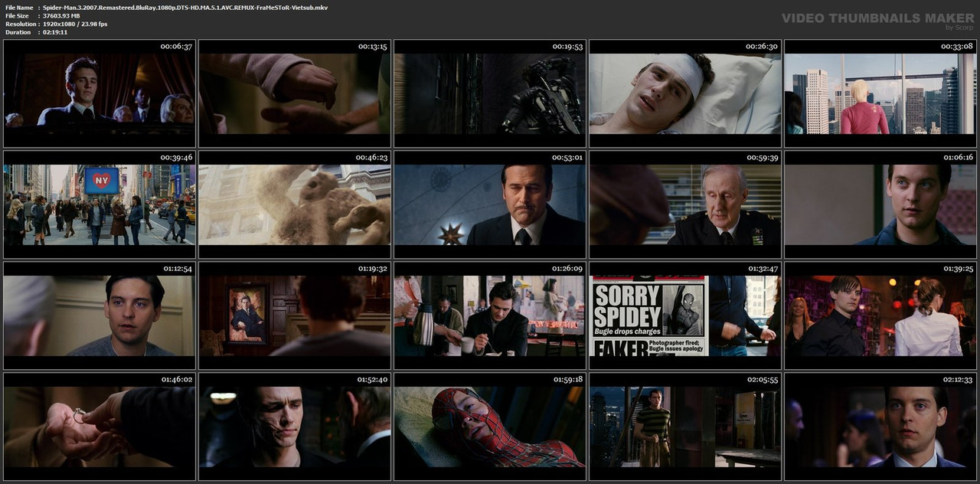Select the thumbnail at 01:52:40
Image resolution: width=980 pixels, height=484 pixels.
pyautogui.click(x=295, y=427)
